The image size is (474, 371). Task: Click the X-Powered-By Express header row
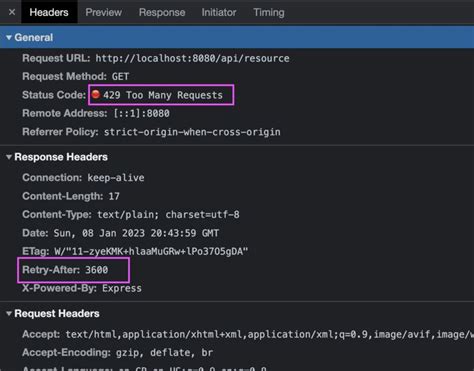pos(82,288)
